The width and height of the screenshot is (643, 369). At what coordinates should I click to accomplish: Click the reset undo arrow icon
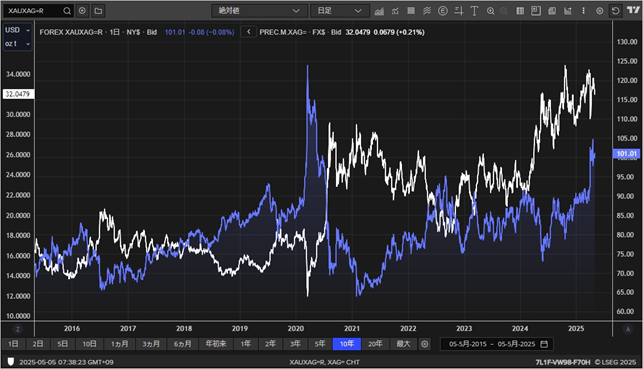(x=616, y=11)
